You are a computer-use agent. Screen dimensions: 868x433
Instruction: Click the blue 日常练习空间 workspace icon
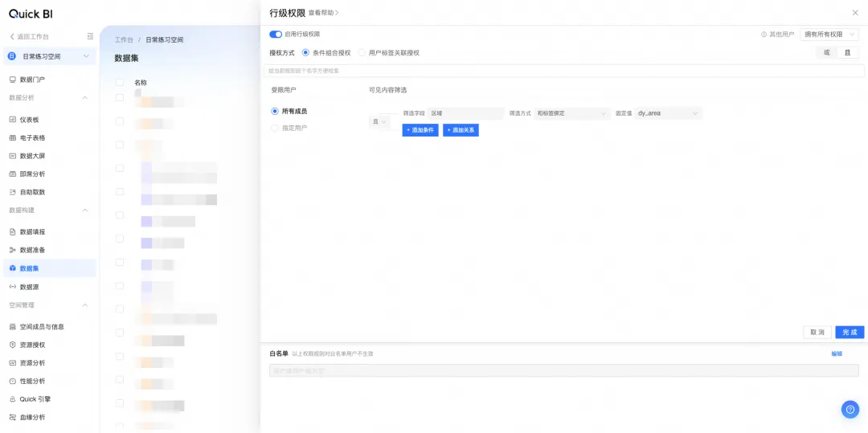pyautogui.click(x=11, y=56)
